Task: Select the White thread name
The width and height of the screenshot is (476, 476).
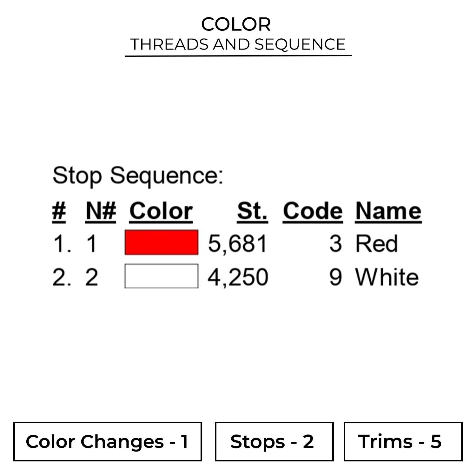Action: [387, 277]
